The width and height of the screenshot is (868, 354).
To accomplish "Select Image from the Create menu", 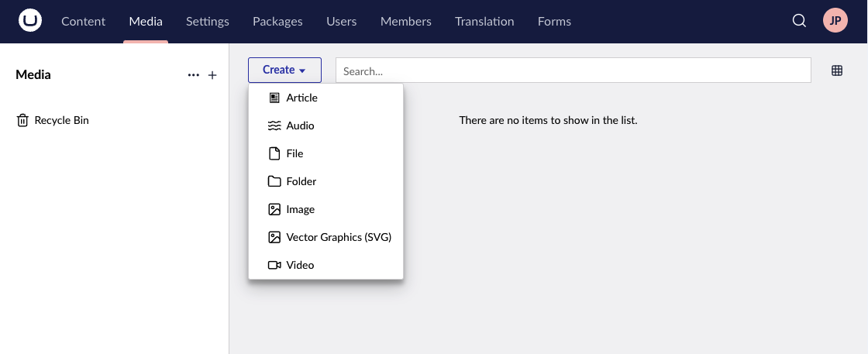I will click(x=300, y=209).
